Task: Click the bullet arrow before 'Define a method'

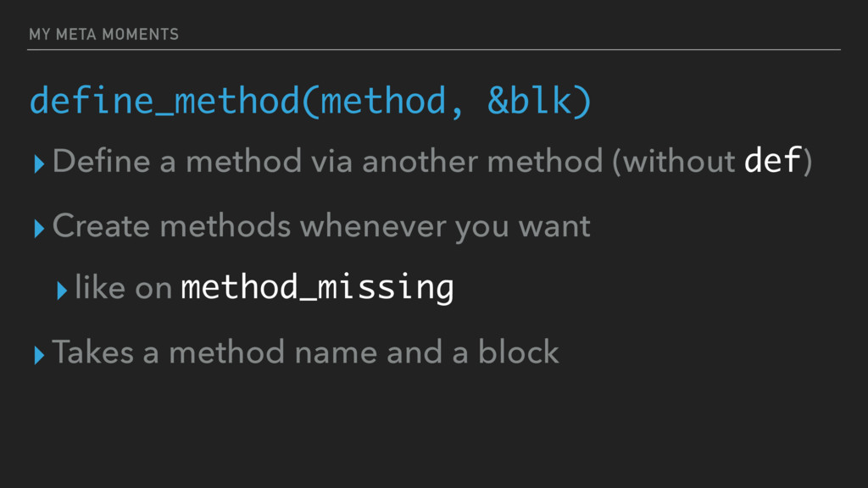Action: (39, 164)
